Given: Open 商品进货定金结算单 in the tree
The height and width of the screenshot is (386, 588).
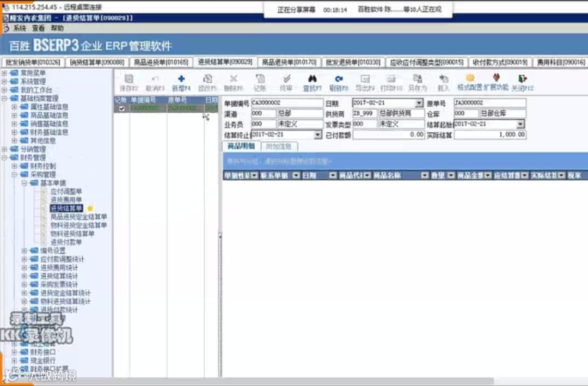Looking at the screenshot, I should [79, 217].
